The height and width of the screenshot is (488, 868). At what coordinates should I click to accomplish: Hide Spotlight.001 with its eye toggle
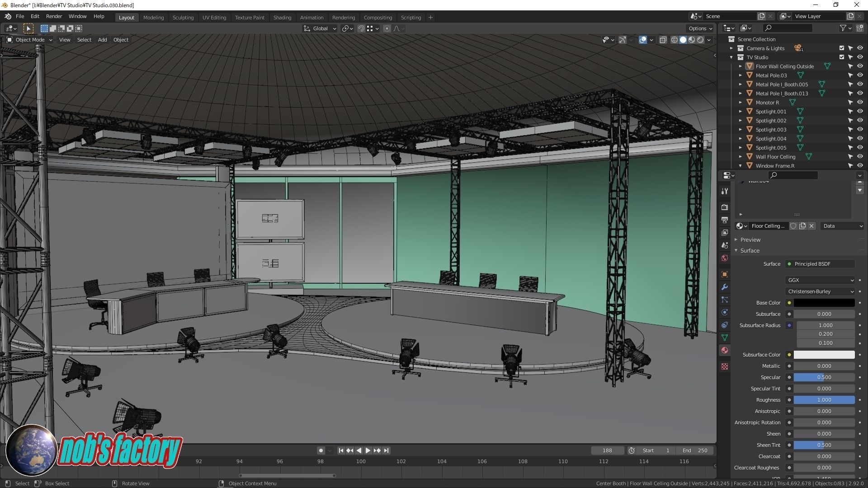coord(860,111)
